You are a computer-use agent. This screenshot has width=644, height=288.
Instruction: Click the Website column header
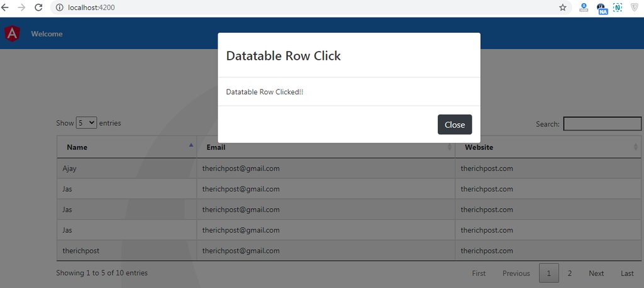[x=548, y=147]
